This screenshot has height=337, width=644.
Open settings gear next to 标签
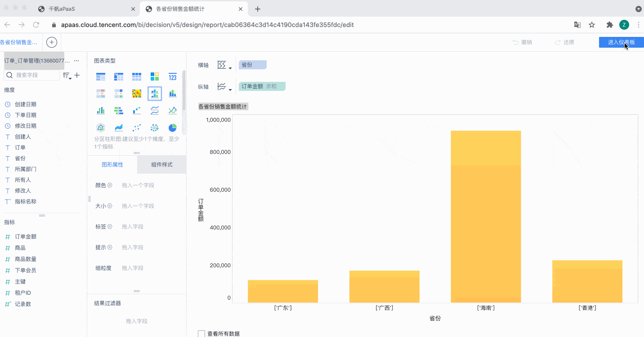(110, 226)
